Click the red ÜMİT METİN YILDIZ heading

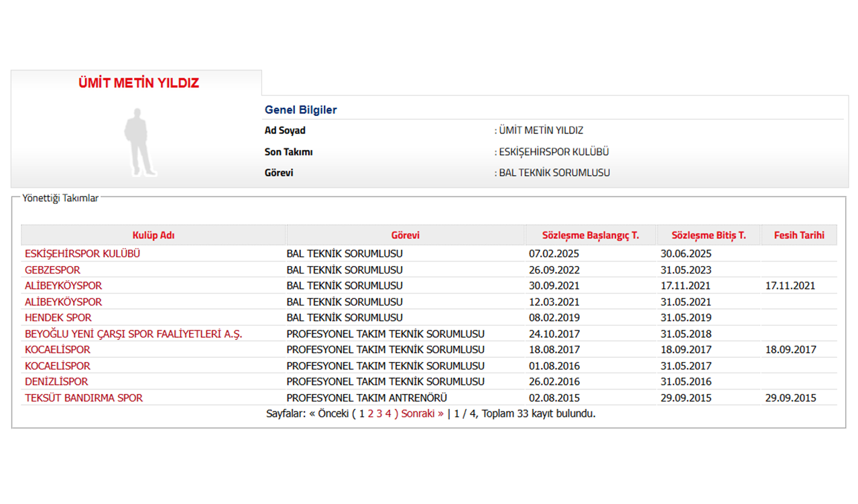tap(139, 84)
